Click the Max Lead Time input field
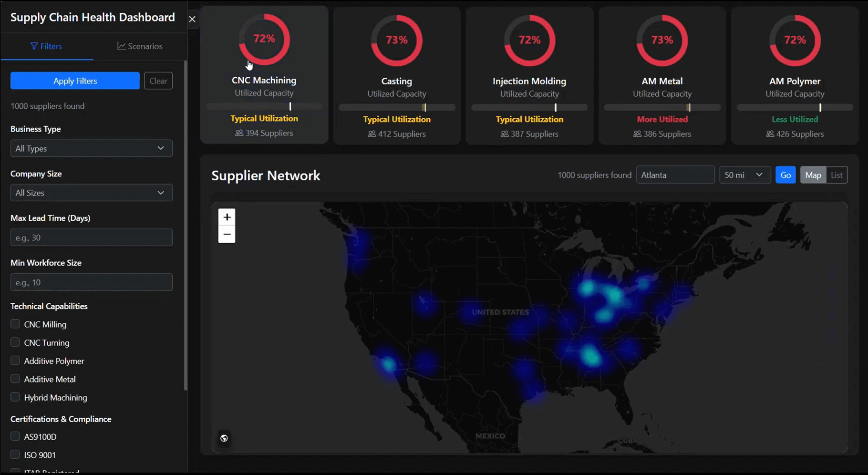This screenshot has height=475, width=868. [x=91, y=237]
